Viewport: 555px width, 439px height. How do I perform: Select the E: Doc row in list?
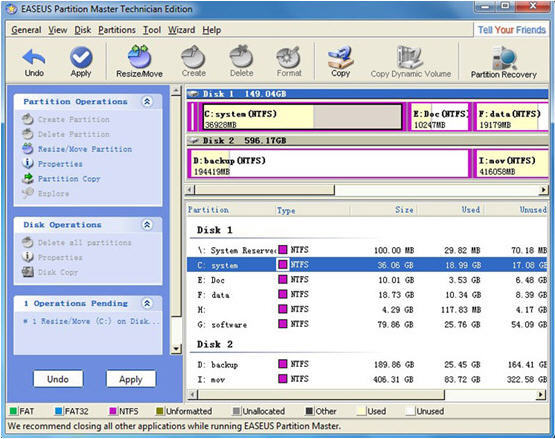coord(367,280)
